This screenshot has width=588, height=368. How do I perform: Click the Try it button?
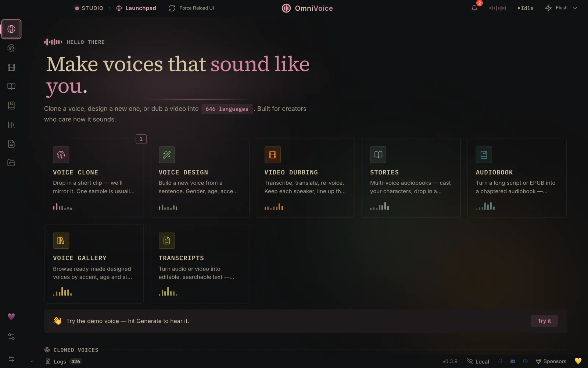tap(544, 321)
